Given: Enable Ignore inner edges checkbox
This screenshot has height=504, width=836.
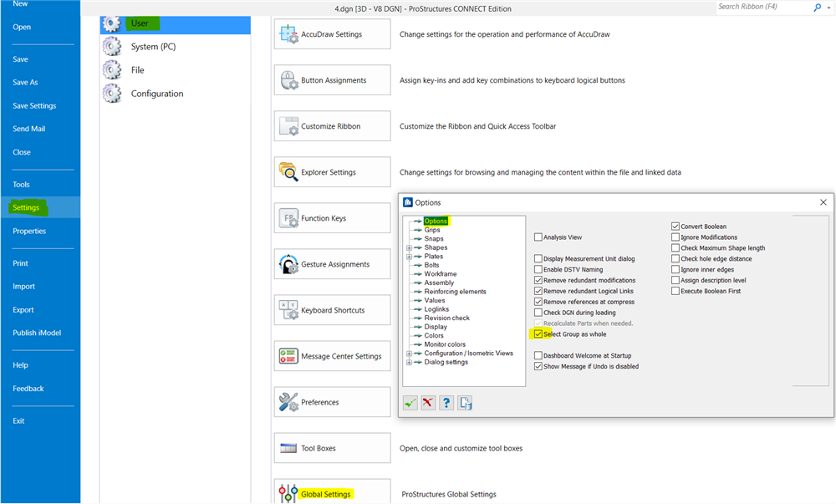Looking at the screenshot, I should [675, 270].
